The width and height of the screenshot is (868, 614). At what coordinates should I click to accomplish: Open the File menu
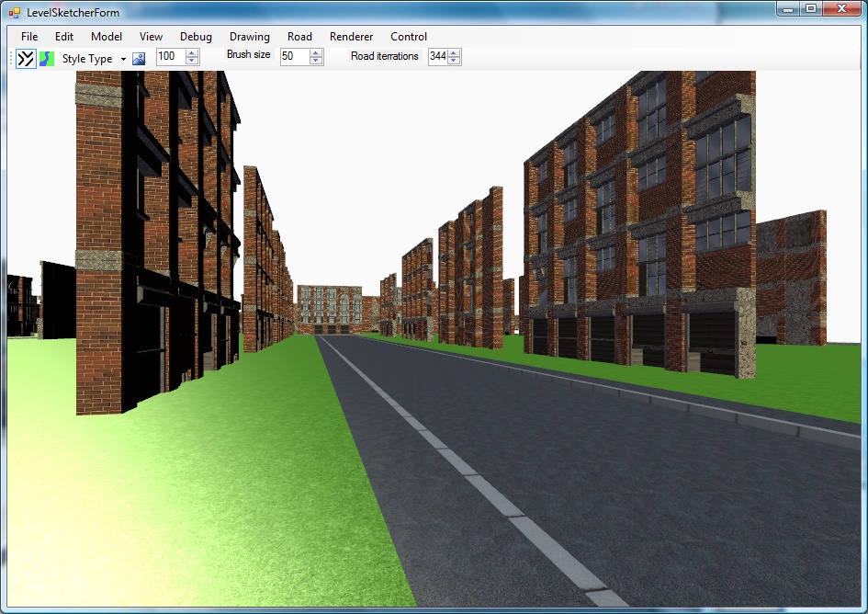[x=29, y=37]
